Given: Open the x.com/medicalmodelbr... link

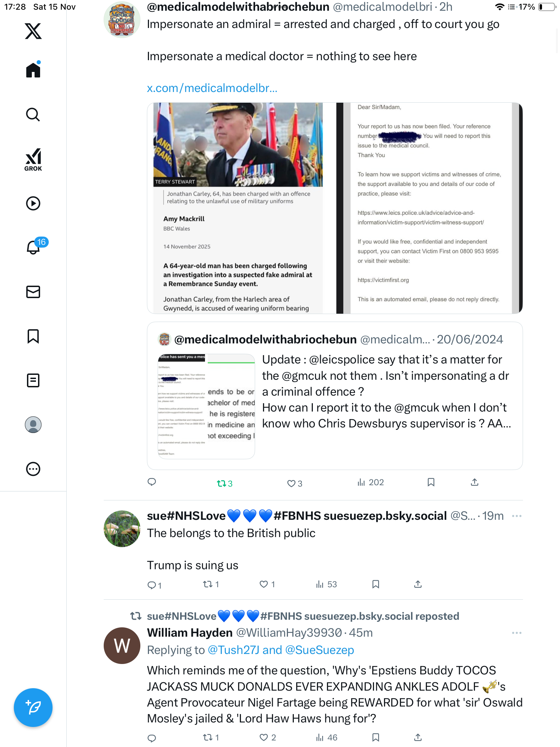Looking at the screenshot, I should point(212,88).
